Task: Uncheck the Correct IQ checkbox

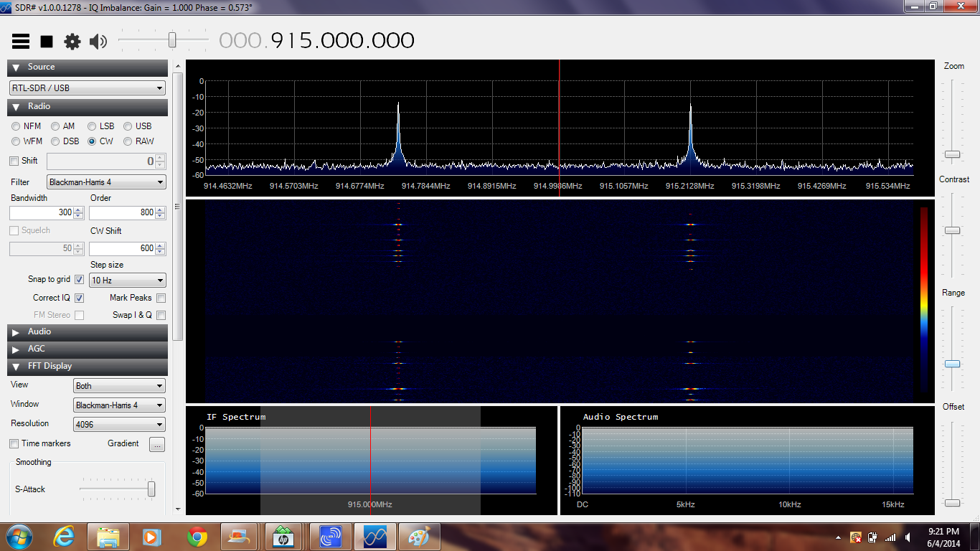Action: (x=79, y=298)
